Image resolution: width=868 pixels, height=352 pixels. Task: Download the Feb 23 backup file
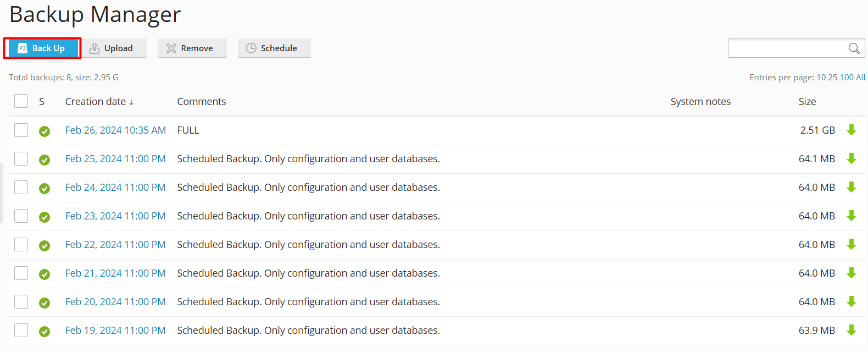coord(851,216)
